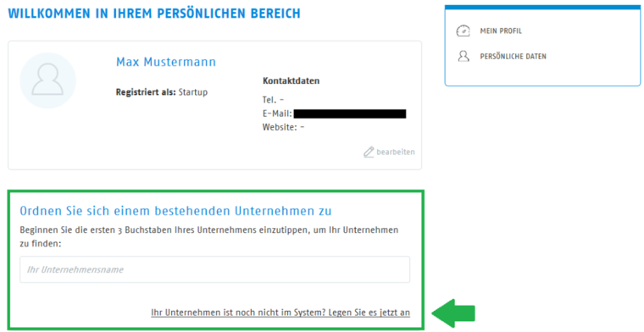Click the Website entry in Kontaktdaten
644x332 pixels.
283,127
